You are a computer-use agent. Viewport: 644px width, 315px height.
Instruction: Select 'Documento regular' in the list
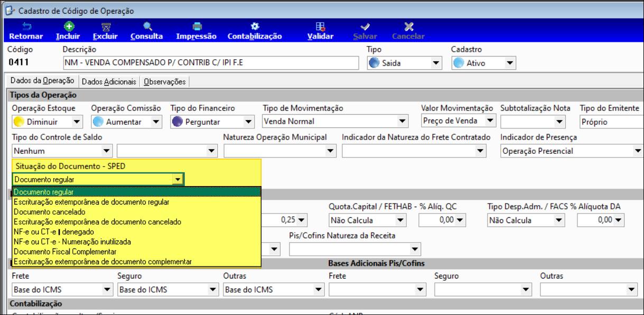137,192
